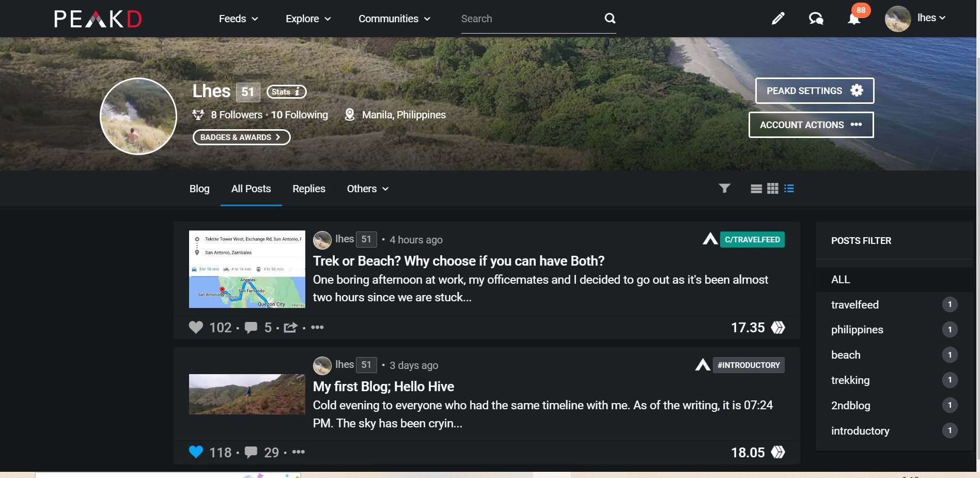Open comments on My first Blog post

(251, 453)
